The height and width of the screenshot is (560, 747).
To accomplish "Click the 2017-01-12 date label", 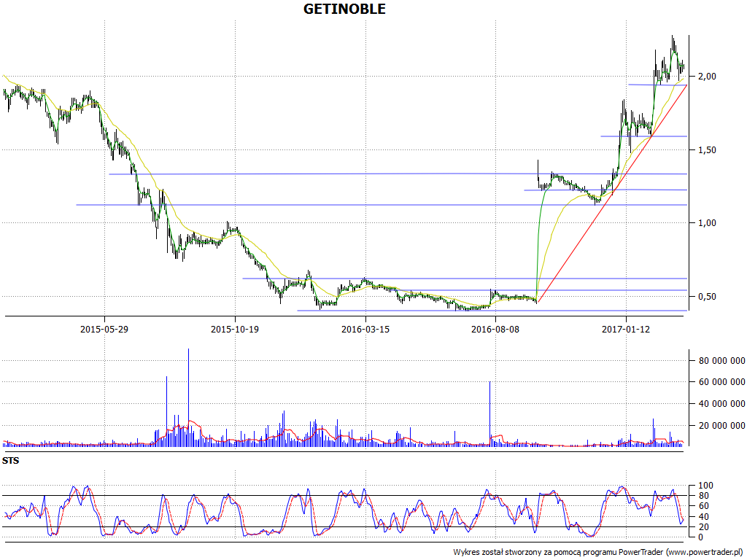I will (625, 330).
